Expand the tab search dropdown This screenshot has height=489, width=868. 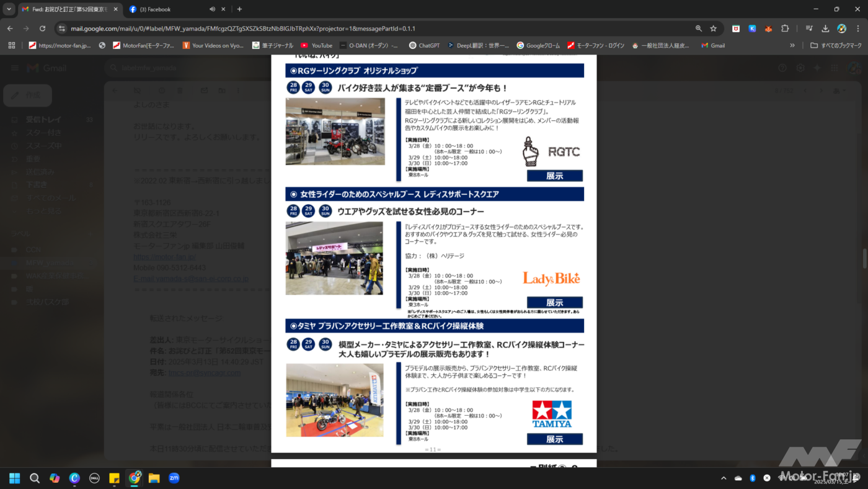point(9,9)
